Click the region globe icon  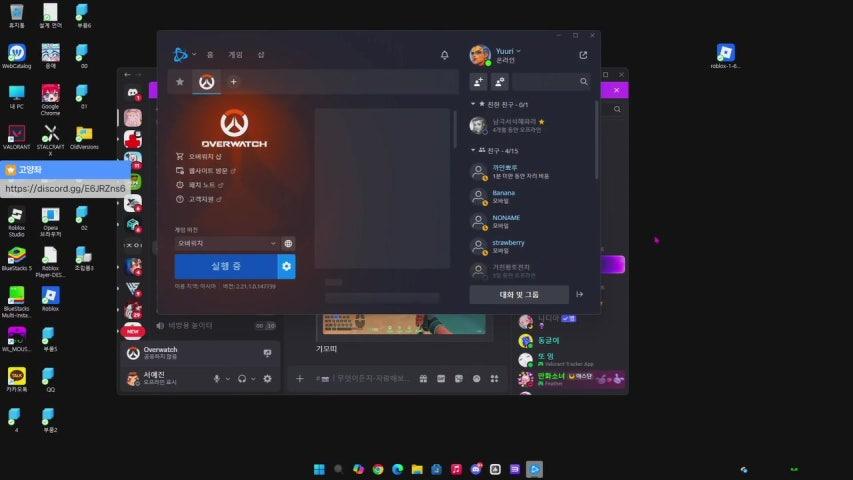tap(288, 243)
